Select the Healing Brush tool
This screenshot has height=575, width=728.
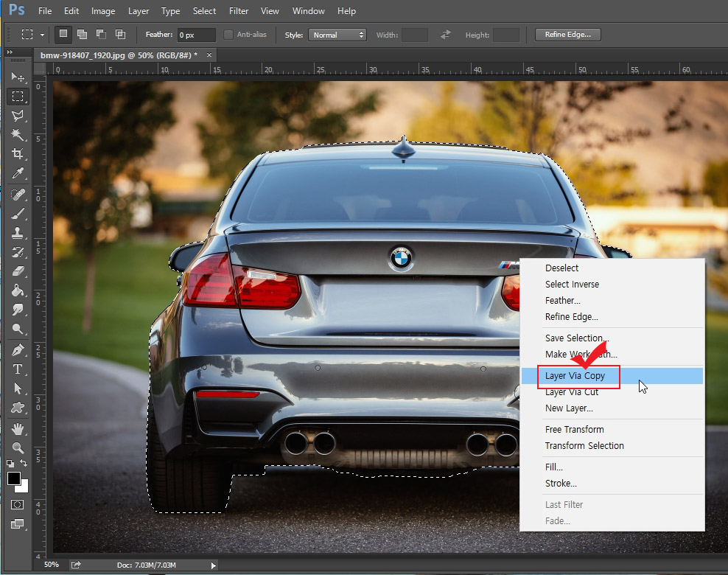pyautogui.click(x=18, y=194)
